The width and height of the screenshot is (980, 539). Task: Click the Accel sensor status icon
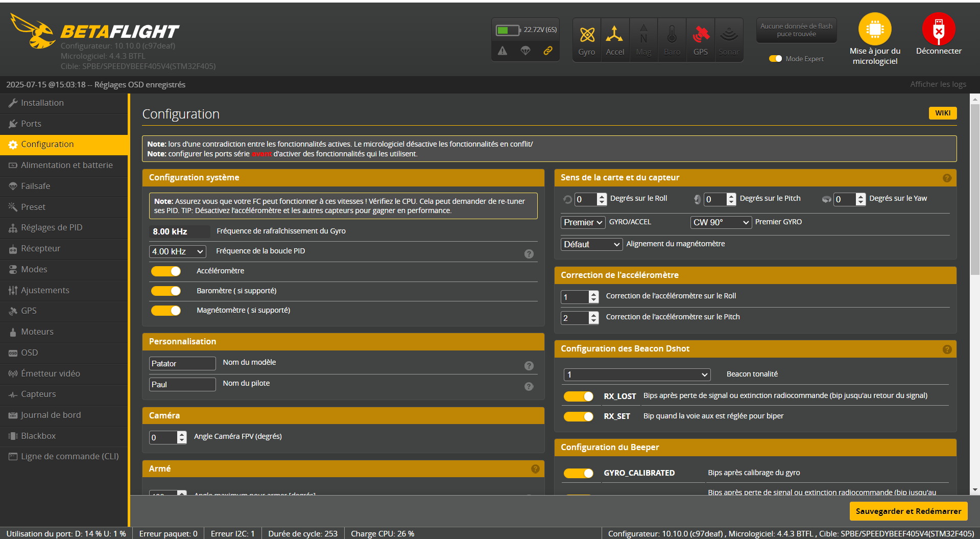(614, 35)
